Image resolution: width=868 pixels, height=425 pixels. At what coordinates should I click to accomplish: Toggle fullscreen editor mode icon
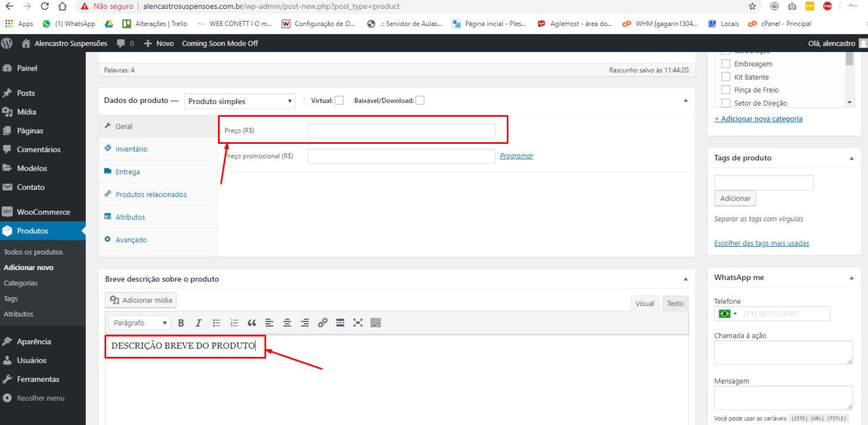coord(358,323)
